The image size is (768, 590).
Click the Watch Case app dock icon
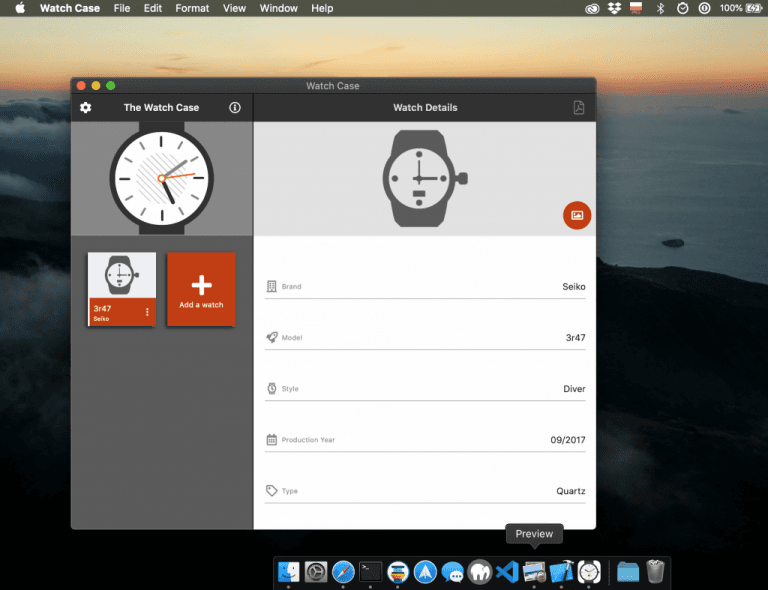pos(590,572)
